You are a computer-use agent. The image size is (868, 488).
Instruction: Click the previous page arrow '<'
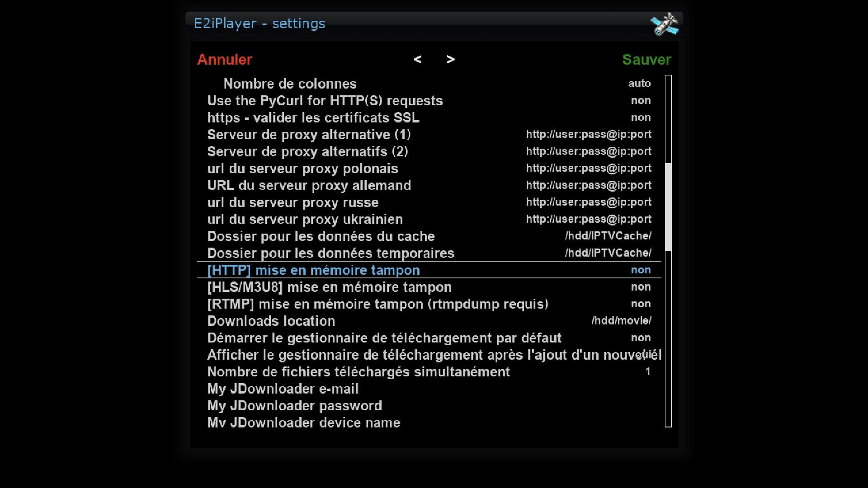[x=418, y=59]
